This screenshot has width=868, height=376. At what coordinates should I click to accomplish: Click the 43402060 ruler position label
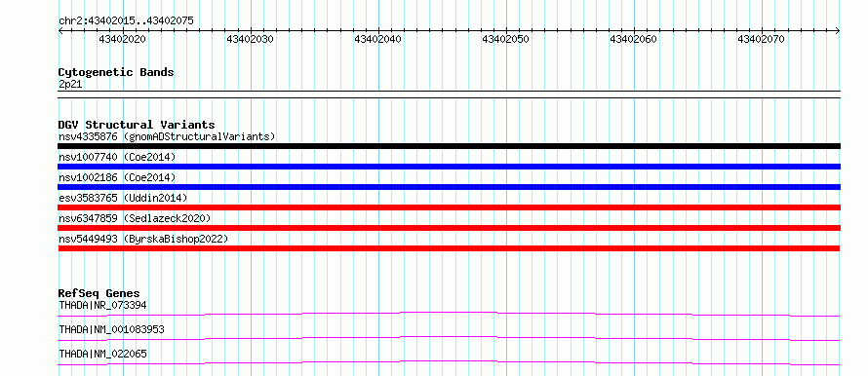[x=634, y=39]
